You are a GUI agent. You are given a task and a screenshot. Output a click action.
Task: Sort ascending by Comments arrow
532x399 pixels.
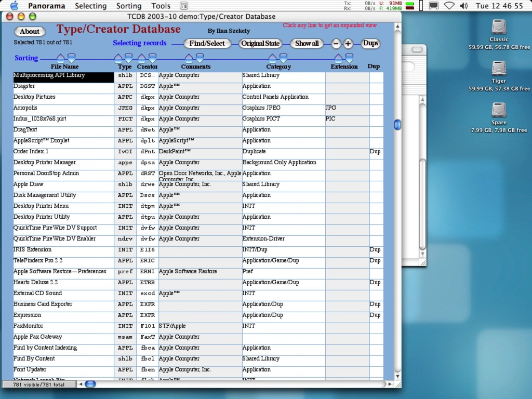tap(189, 58)
